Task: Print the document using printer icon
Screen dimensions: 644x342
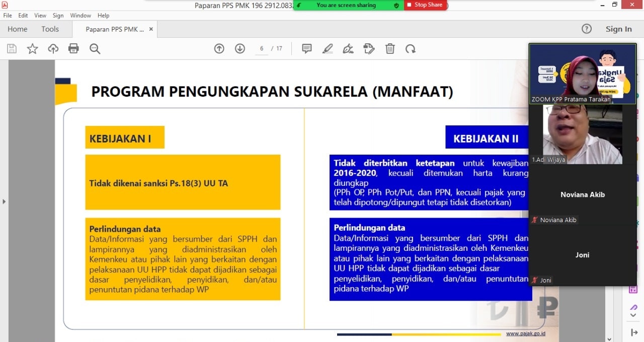Action: point(74,49)
